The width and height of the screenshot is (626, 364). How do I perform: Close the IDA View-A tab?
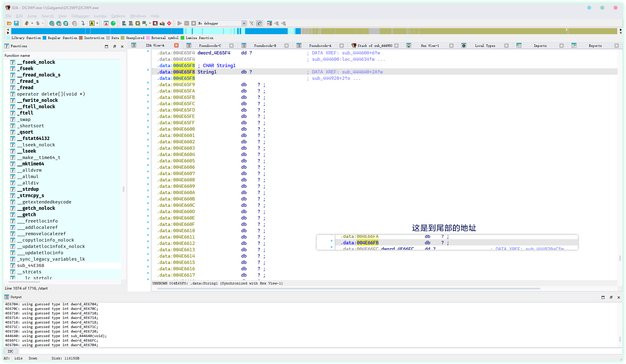point(176,46)
